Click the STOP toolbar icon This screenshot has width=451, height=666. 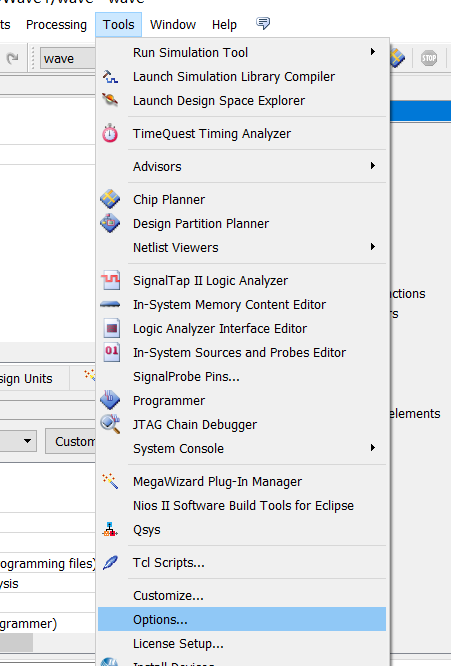pos(429,58)
